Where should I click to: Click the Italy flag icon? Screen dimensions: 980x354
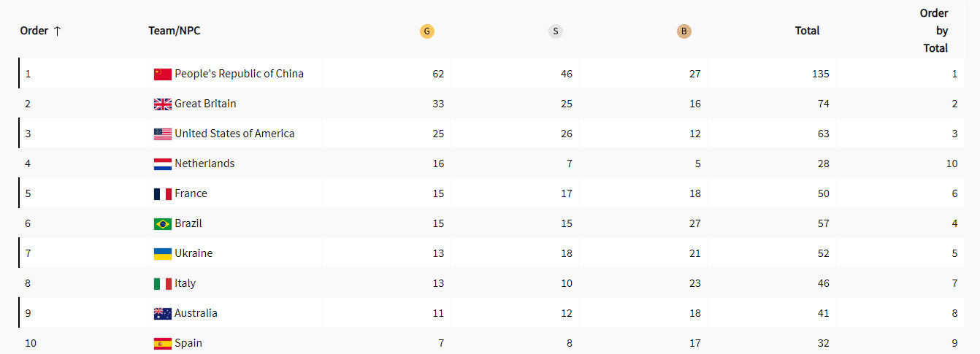[163, 284]
